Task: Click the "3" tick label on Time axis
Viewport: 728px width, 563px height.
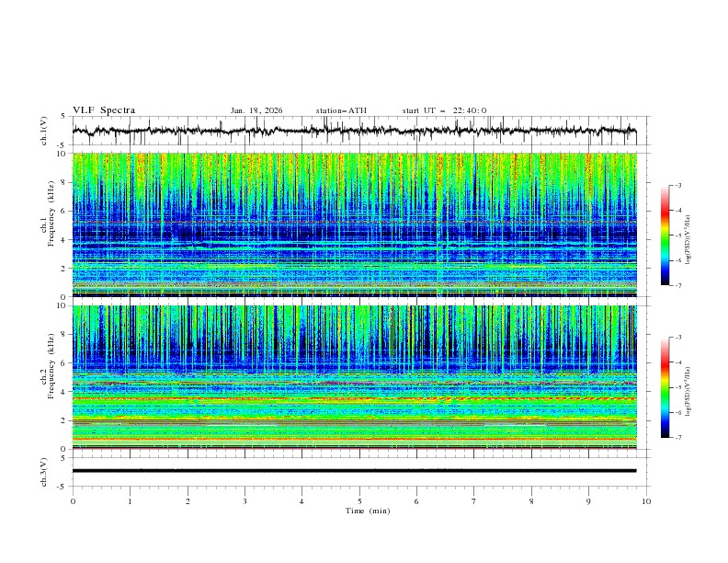Action: pos(245,501)
